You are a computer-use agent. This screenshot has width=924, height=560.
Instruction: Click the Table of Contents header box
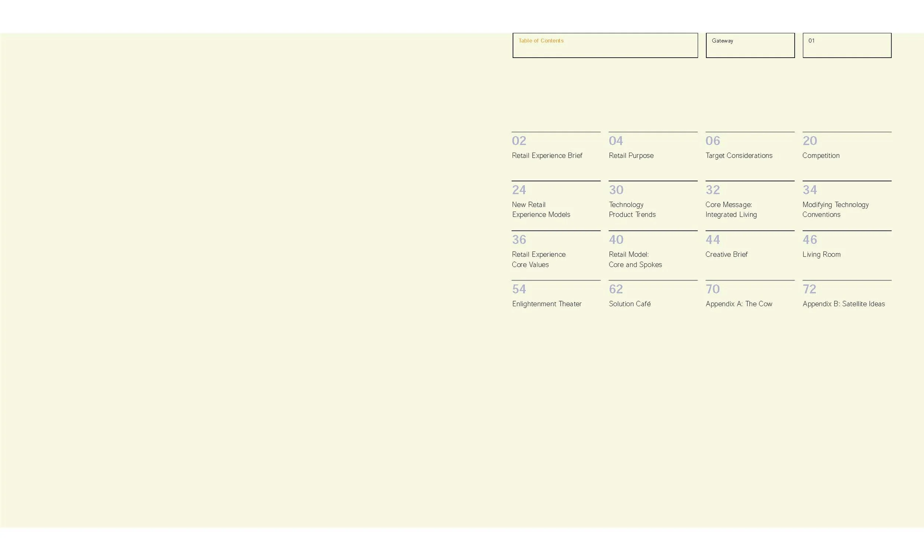pyautogui.click(x=605, y=45)
